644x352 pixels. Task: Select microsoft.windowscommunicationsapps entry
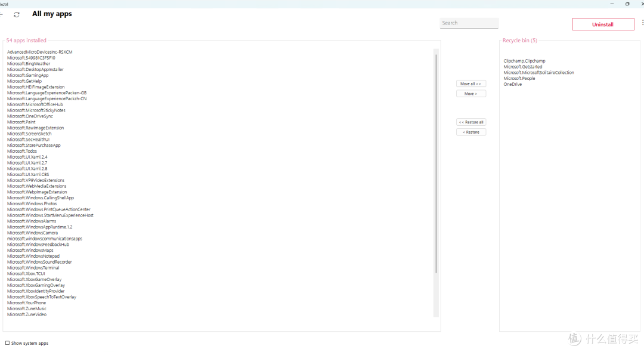[45, 239]
